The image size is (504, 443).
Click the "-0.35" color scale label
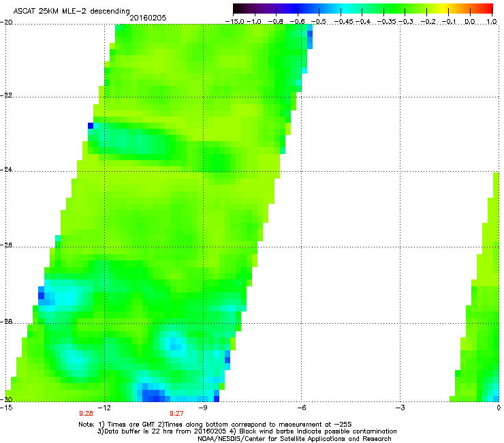pos(387,22)
